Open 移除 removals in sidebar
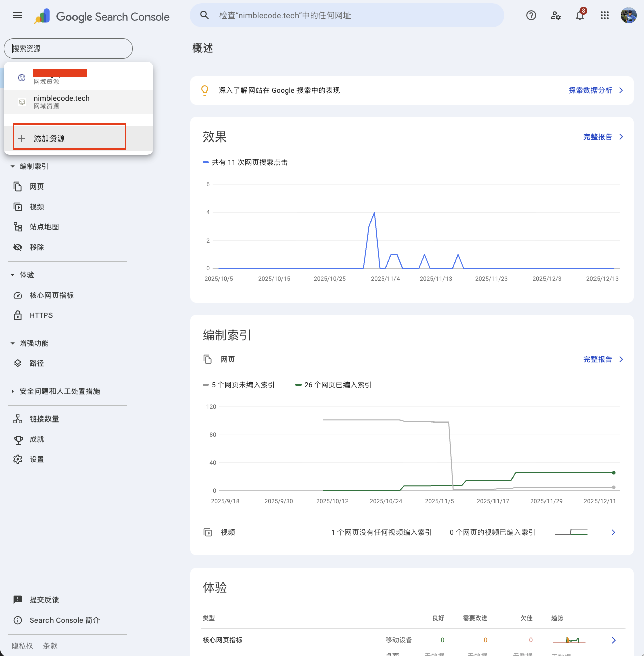This screenshot has width=644, height=656. click(36, 247)
